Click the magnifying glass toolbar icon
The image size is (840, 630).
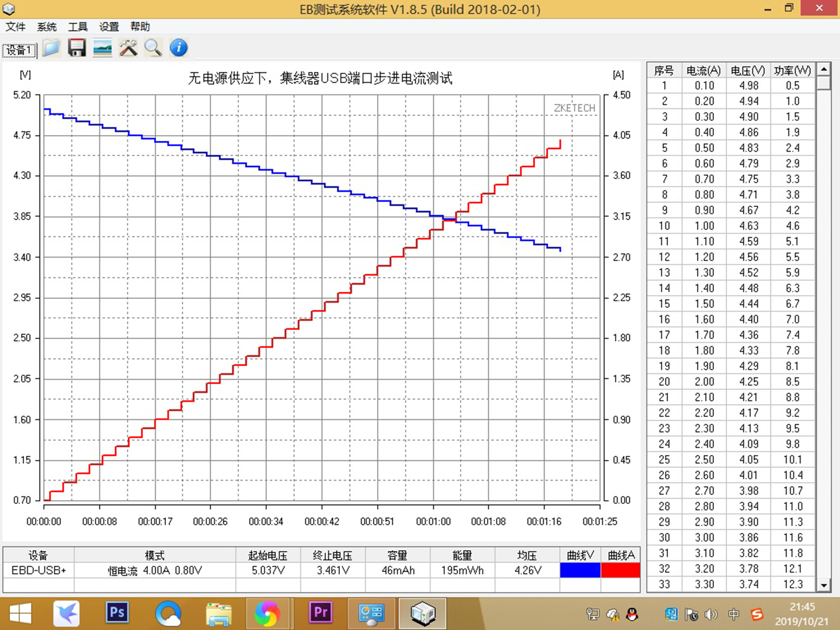coord(153,48)
